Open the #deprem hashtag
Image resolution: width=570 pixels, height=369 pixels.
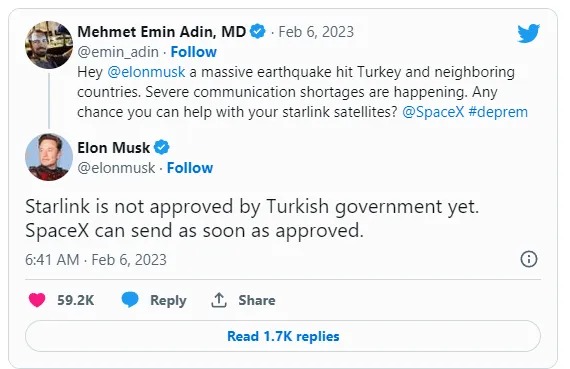(x=498, y=112)
